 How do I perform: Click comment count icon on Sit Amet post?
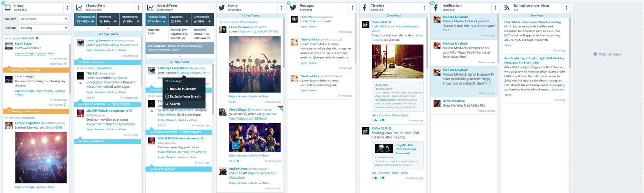coord(382,178)
